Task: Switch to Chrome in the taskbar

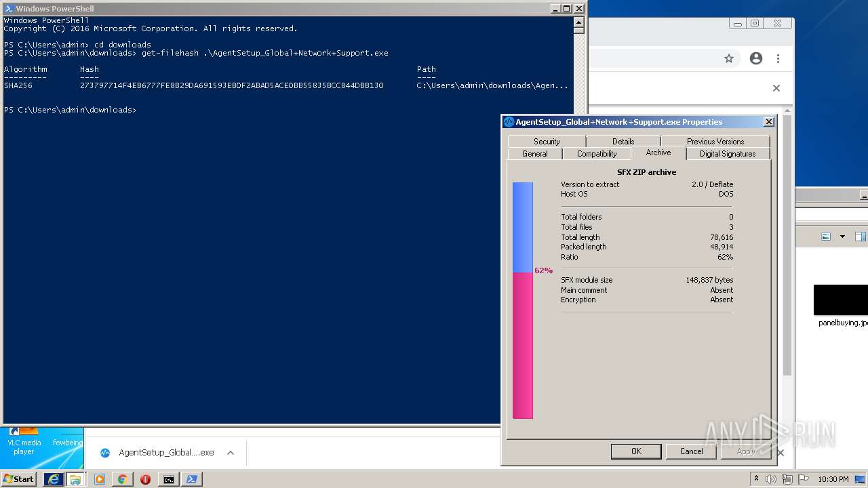Action: pyautogui.click(x=122, y=479)
